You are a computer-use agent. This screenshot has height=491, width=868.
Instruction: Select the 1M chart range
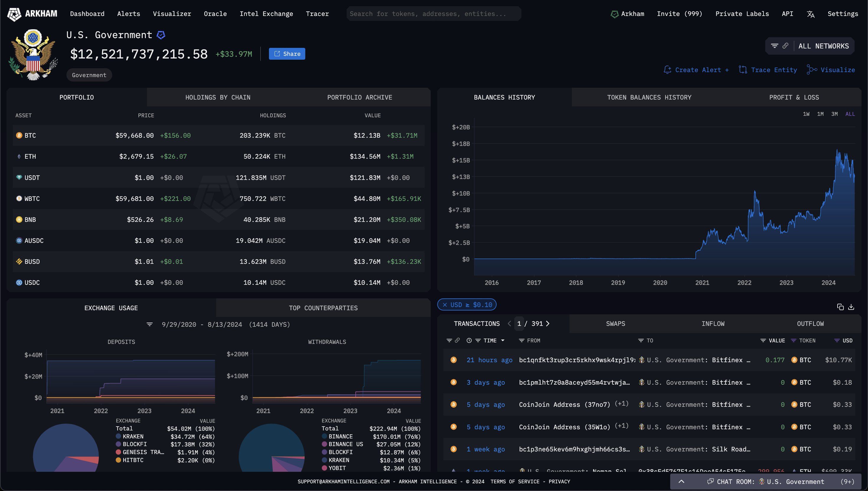click(x=820, y=114)
